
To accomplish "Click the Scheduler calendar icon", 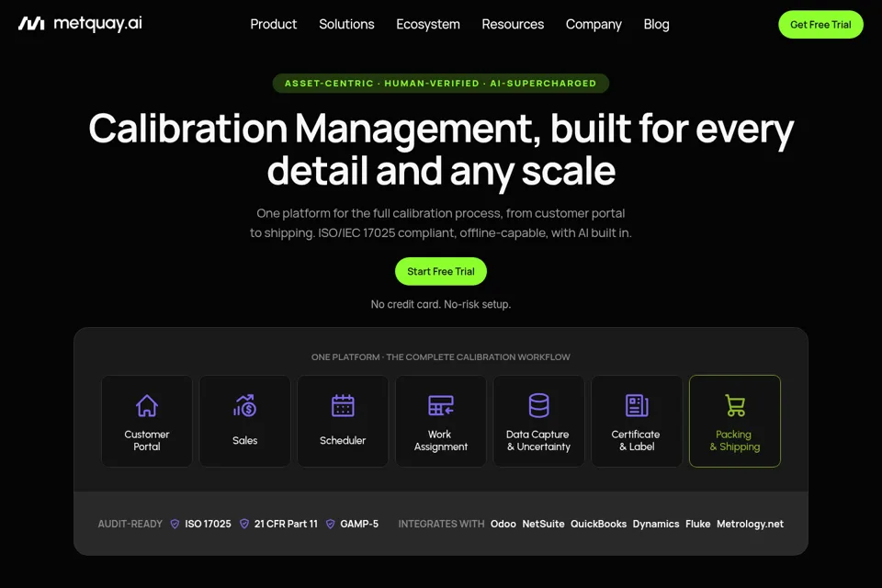I will tap(343, 406).
